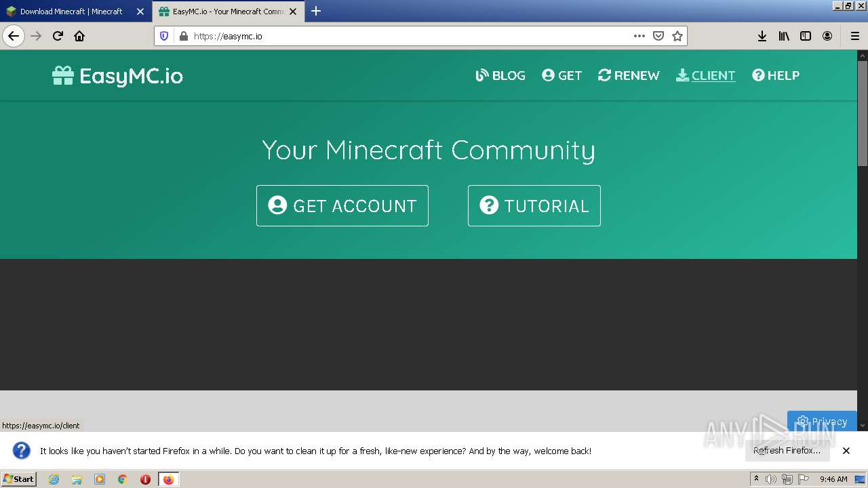Launch Opera from taskbar
Screen dimensions: 868x488
coord(145,479)
